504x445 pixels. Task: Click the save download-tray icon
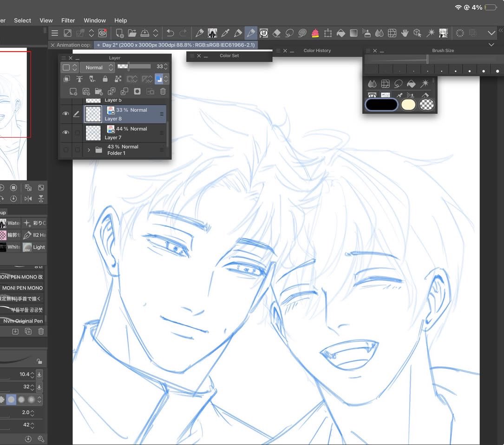coord(145,33)
